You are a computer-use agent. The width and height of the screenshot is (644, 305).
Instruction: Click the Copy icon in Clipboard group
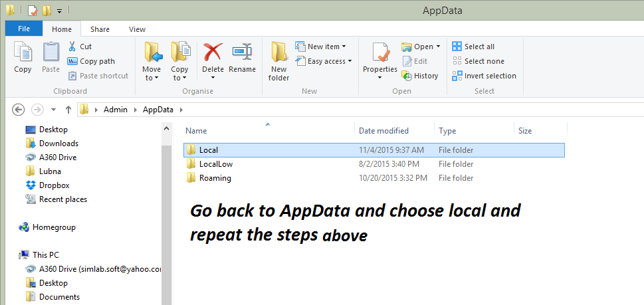[23, 57]
